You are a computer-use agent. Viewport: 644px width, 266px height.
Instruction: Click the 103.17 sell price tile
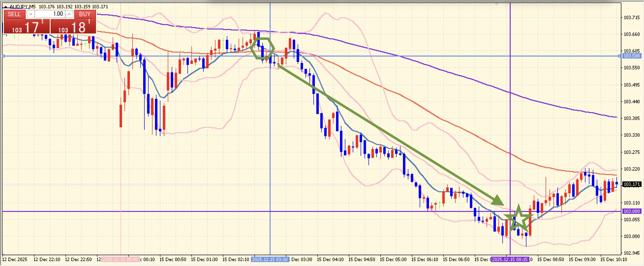(x=27, y=27)
